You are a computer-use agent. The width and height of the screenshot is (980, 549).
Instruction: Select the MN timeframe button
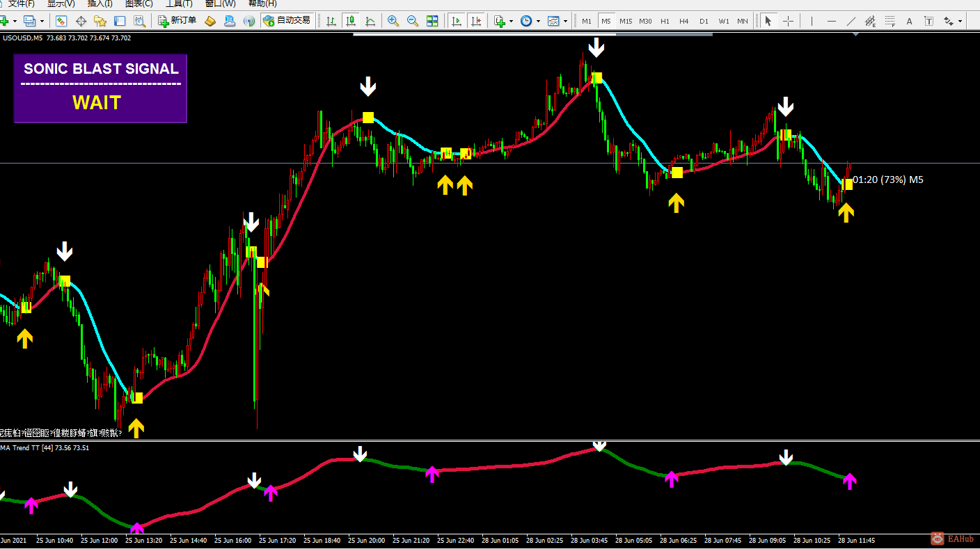[x=743, y=21]
